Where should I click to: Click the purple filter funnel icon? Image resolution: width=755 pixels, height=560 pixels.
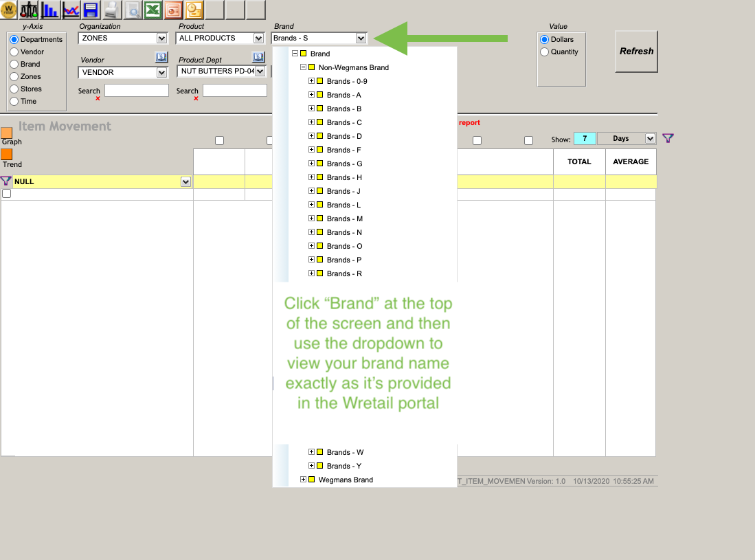(668, 138)
